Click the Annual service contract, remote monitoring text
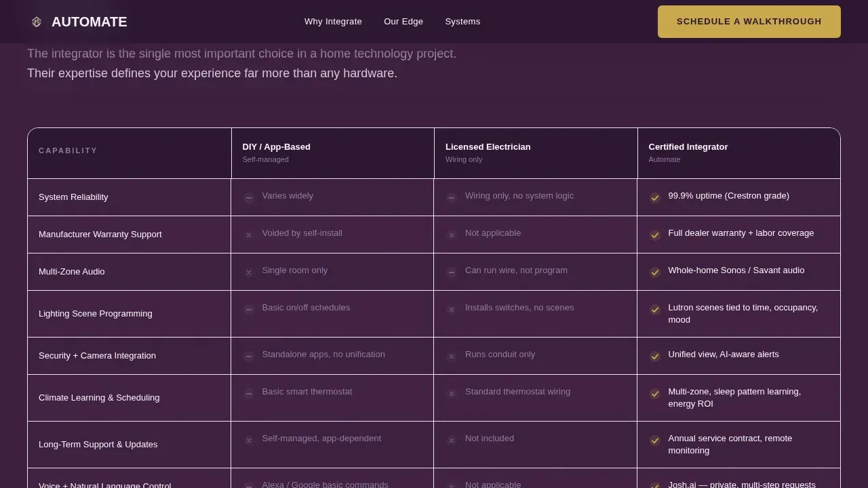The image size is (868, 488). coord(730,445)
